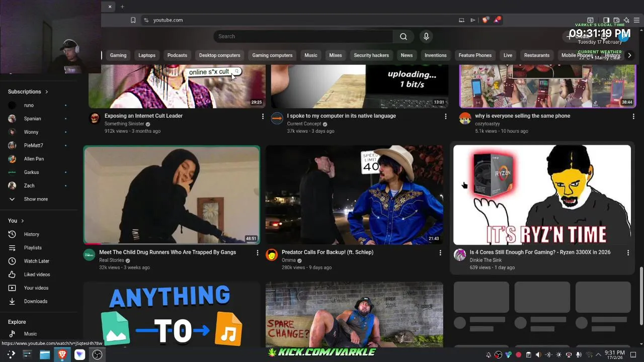Start voice search with microphone icon

tap(426, 36)
